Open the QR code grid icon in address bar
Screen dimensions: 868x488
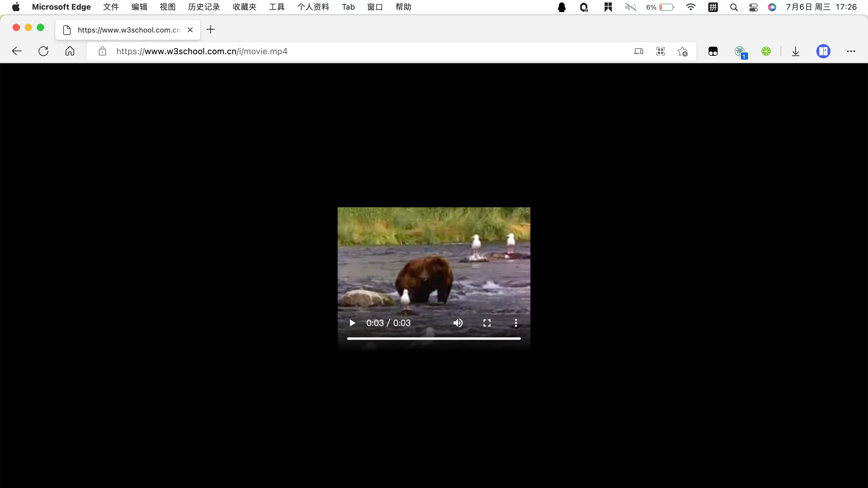[x=660, y=51]
